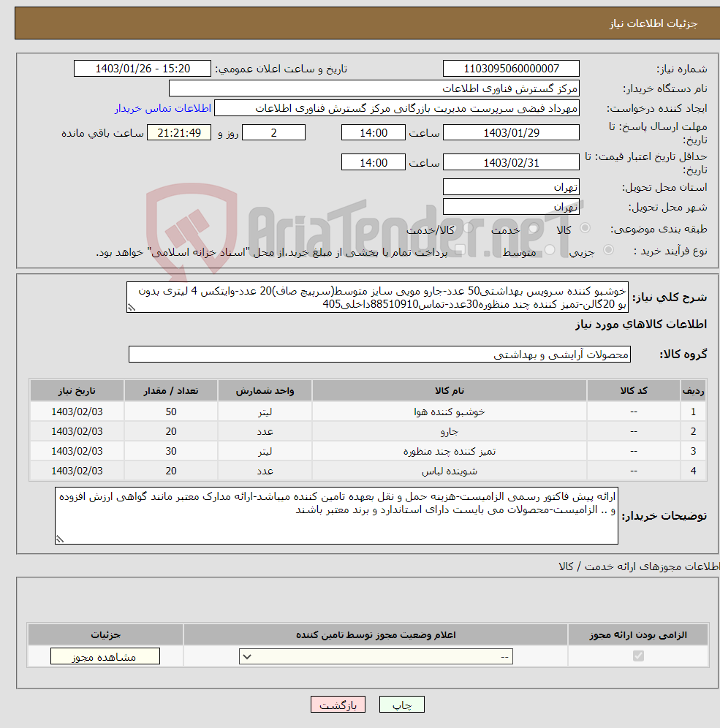Screen dimensions: 720x728
Task: Click the کد کالا column header
Action: pos(634,390)
